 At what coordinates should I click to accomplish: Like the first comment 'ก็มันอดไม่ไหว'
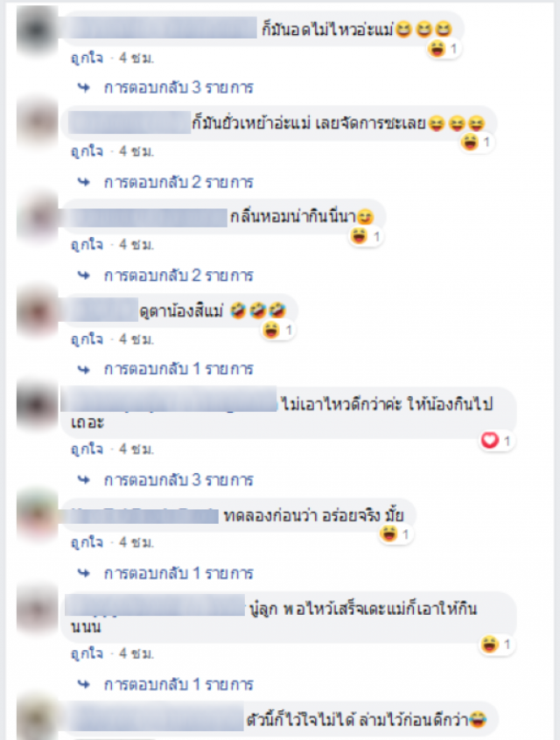click(87, 58)
